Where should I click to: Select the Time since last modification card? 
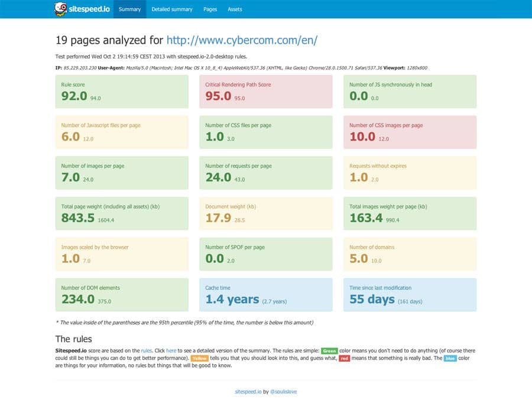pos(410,294)
